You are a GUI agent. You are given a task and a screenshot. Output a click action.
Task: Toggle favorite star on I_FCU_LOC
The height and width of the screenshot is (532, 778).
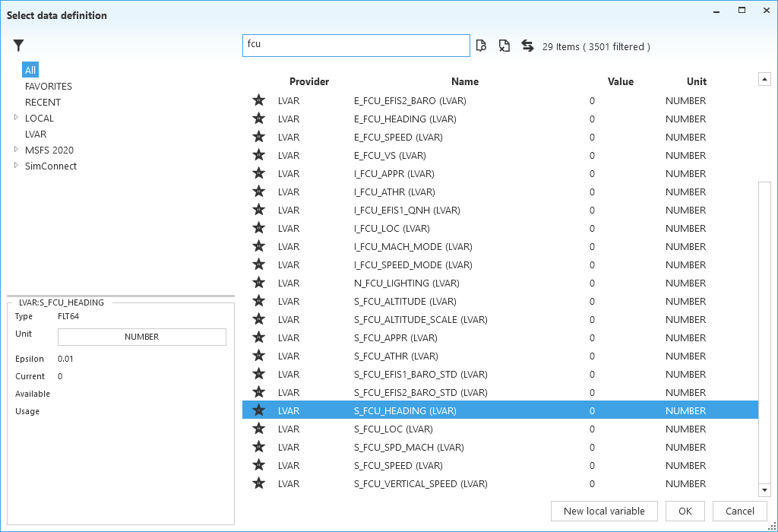click(x=259, y=228)
